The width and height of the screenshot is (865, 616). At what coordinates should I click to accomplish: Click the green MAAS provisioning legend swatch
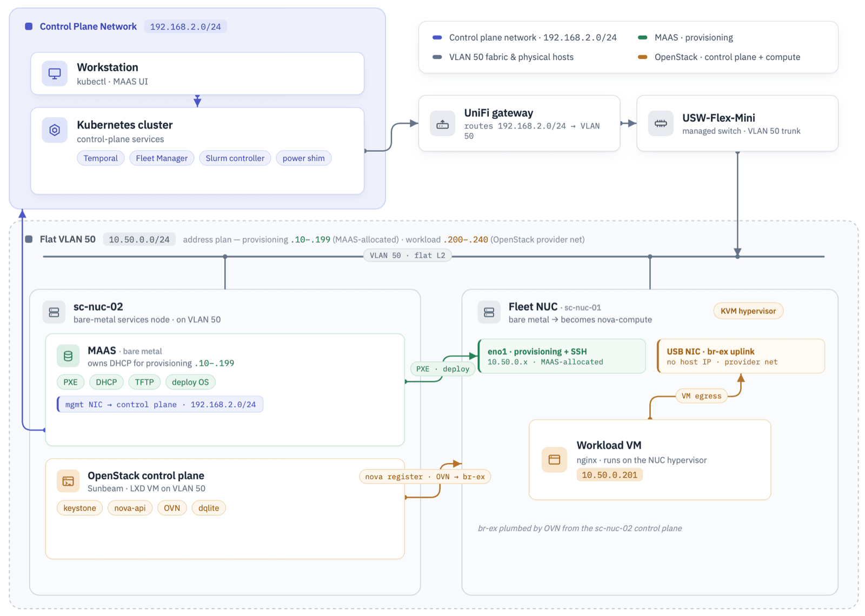pyautogui.click(x=643, y=37)
